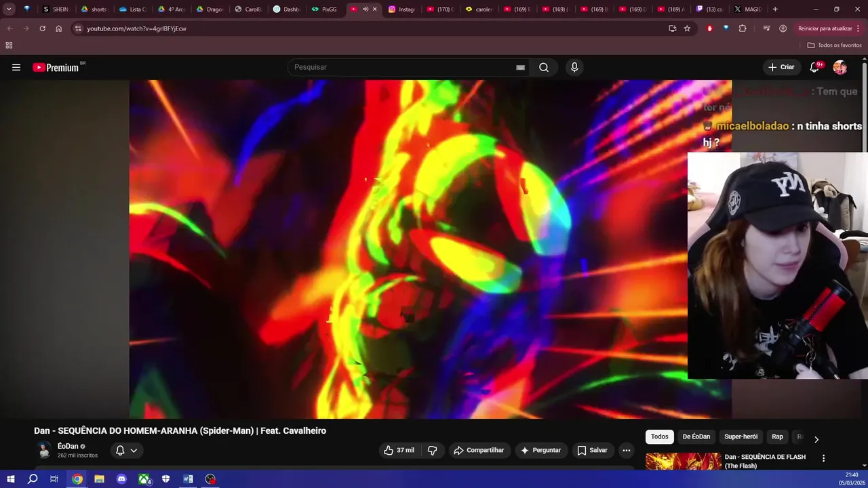Screen dimensions: 868x488
Task: Switch to the PixGG tab
Action: pyautogui.click(x=325, y=9)
